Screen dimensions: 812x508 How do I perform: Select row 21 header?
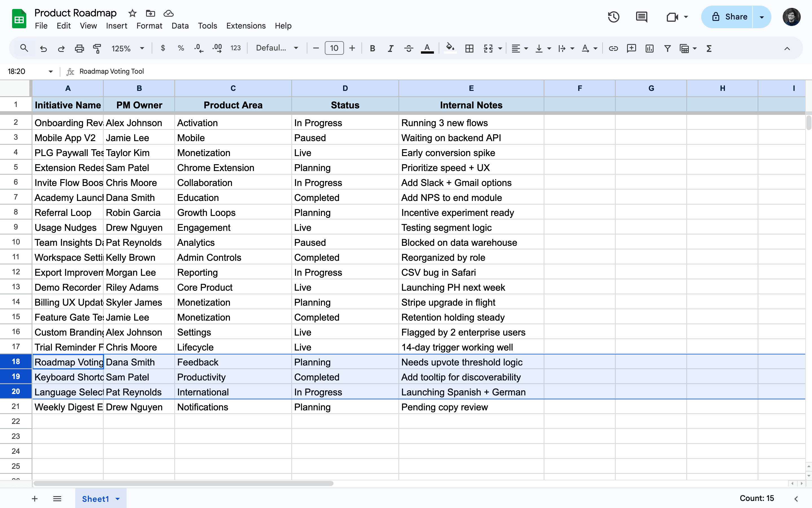[16, 406]
